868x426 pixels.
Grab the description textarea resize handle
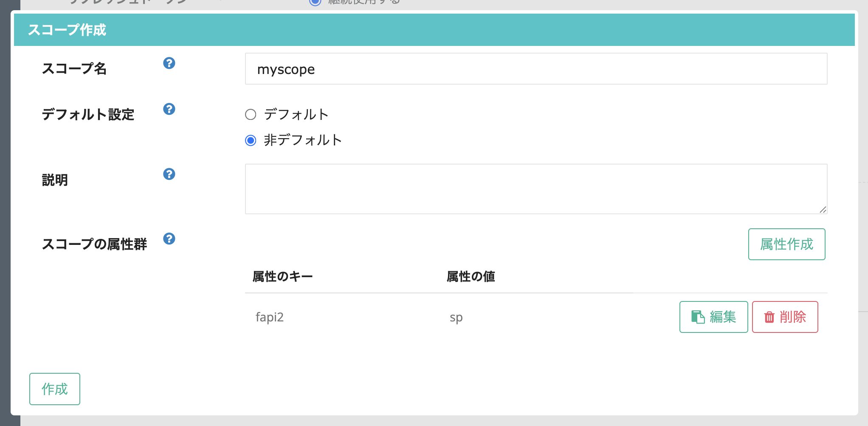[x=823, y=210]
